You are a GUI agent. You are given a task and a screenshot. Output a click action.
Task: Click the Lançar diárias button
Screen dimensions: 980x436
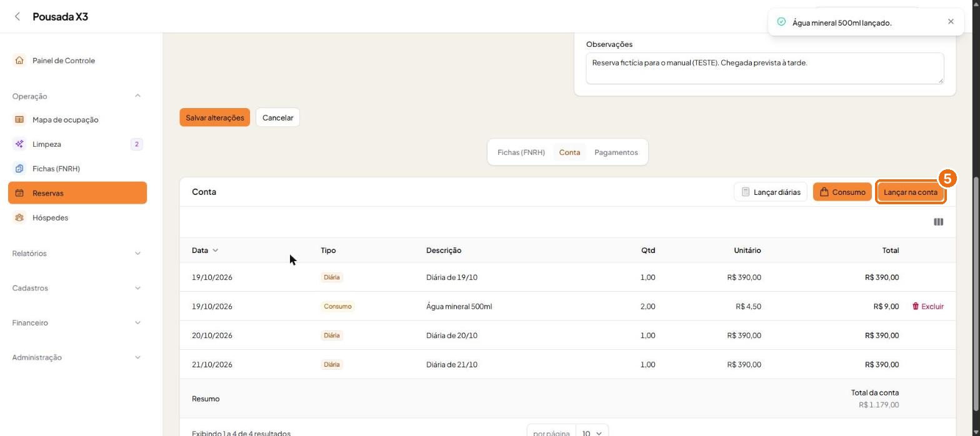point(771,192)
